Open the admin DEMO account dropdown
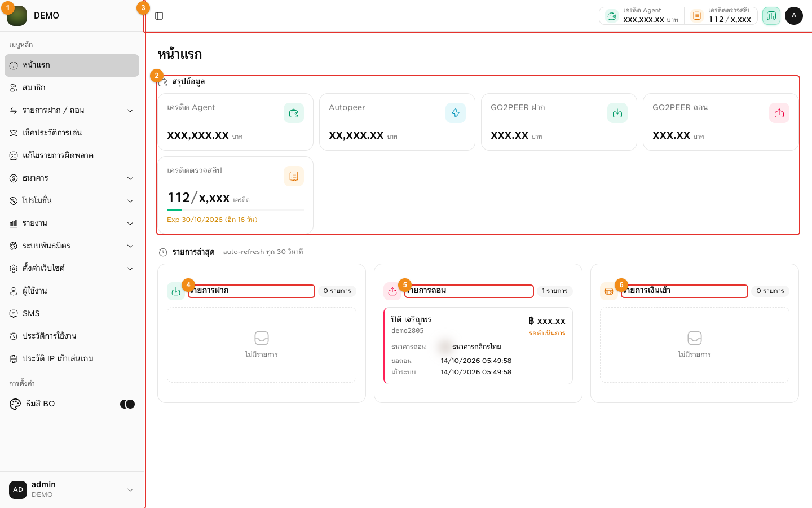This screenshot has height=508, width=812. 72,490
